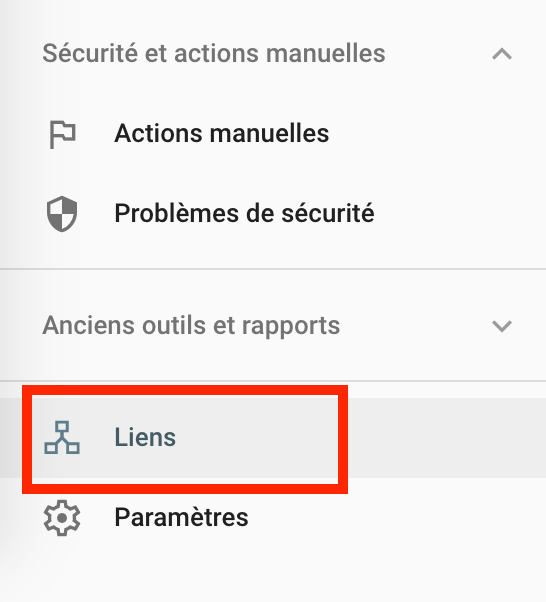Click the word Problèmes in the security entry

(177, 213)
